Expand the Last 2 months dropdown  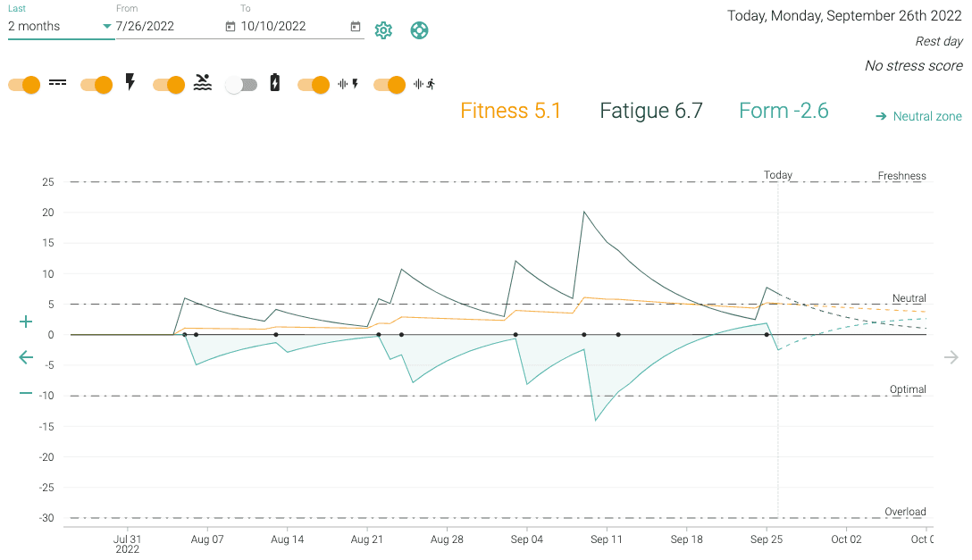[59, 26]
